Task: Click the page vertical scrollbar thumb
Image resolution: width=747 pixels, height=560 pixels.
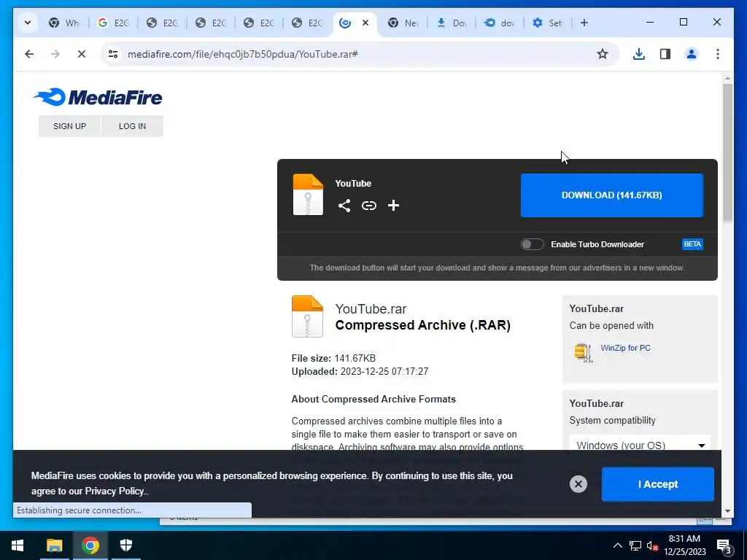Action: pos(727,152)
